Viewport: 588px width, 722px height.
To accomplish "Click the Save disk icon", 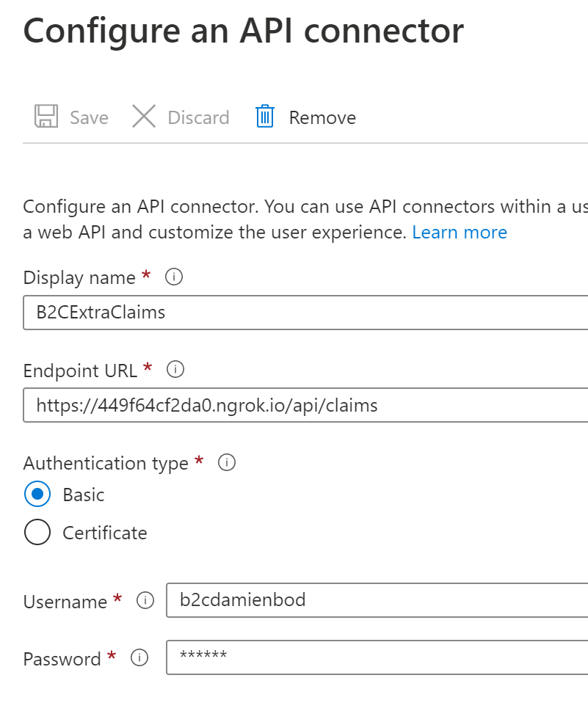I will (x=46, y=116).
